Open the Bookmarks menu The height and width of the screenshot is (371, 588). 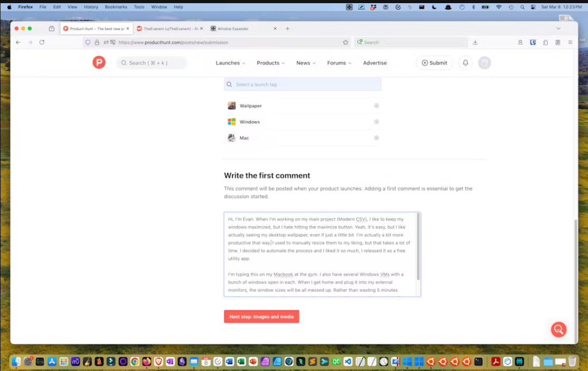[x=116, y=7]
